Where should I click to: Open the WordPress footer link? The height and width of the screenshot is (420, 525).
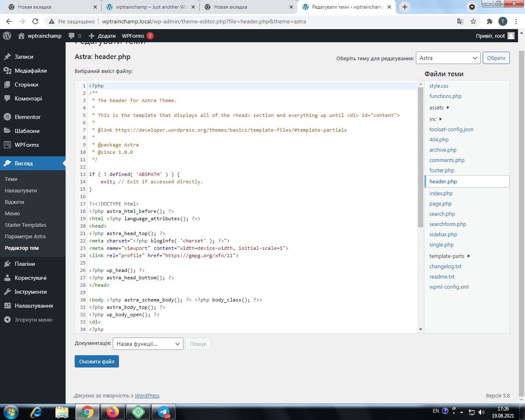pyautogui.click(x=147, y=395)
